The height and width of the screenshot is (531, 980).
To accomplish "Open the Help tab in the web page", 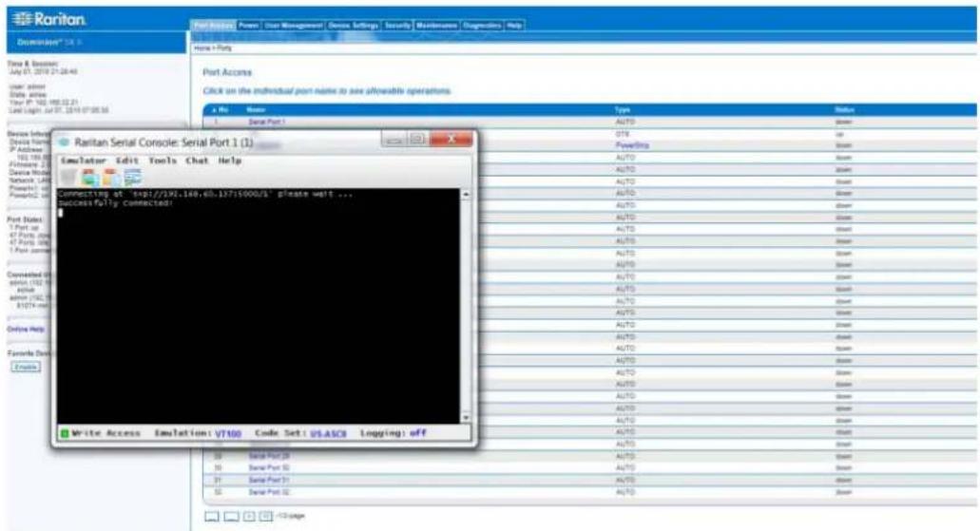I will click(x=514, y=25).
